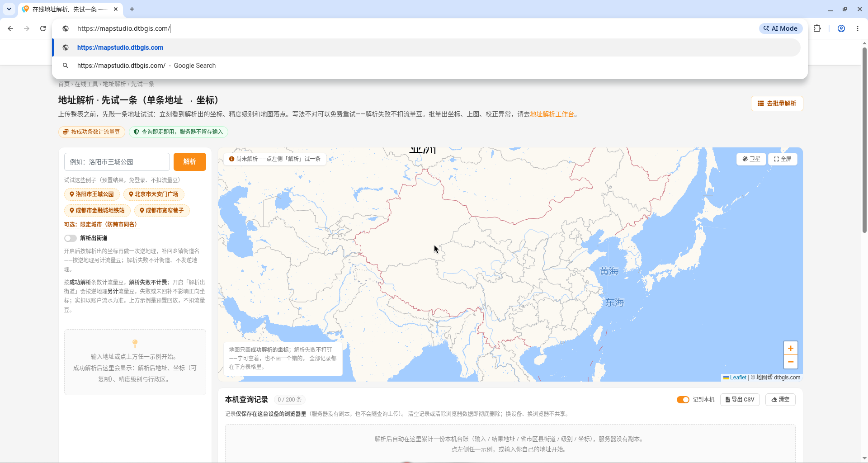Reload the page with the refresh icon
868x463 pixels.
tap(43, 28)
